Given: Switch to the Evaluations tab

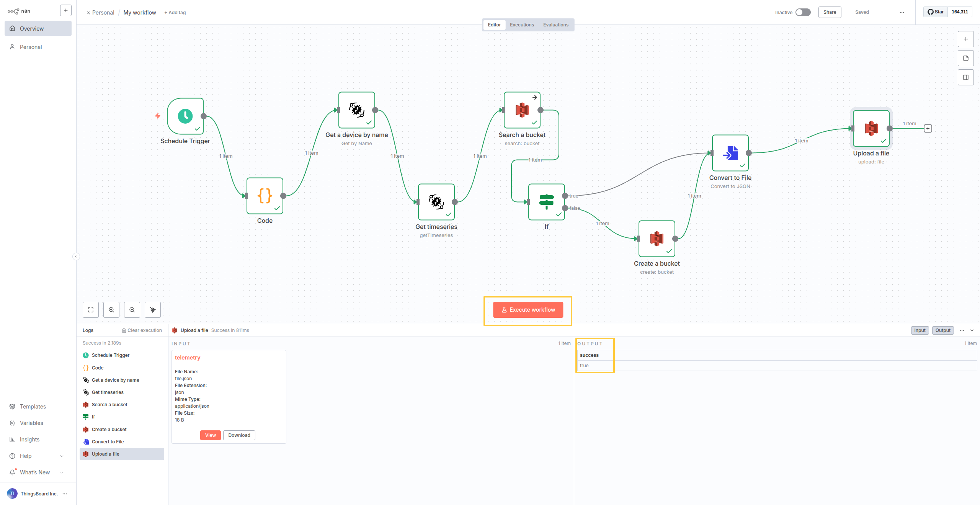Looking at the screenshot, I should point(555,25).
